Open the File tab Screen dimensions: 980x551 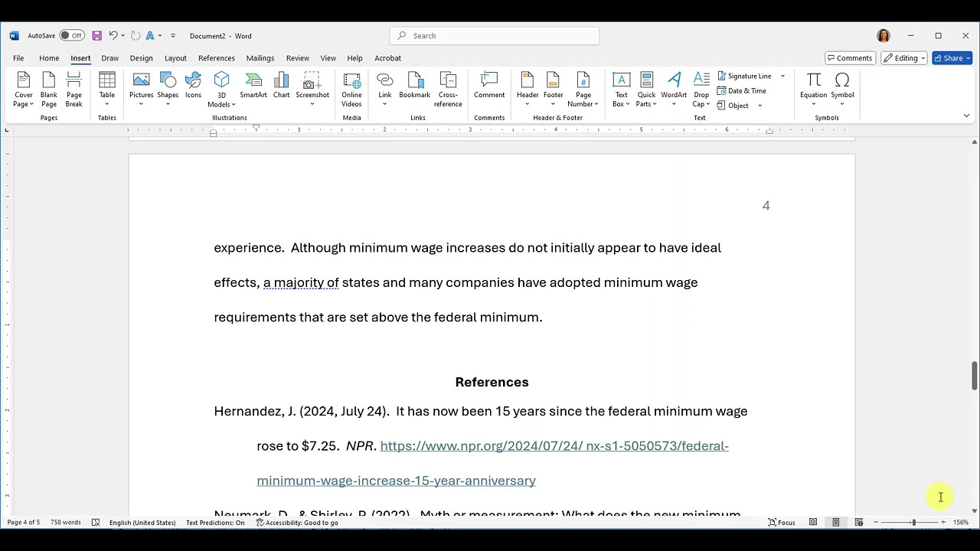[18, 58]
